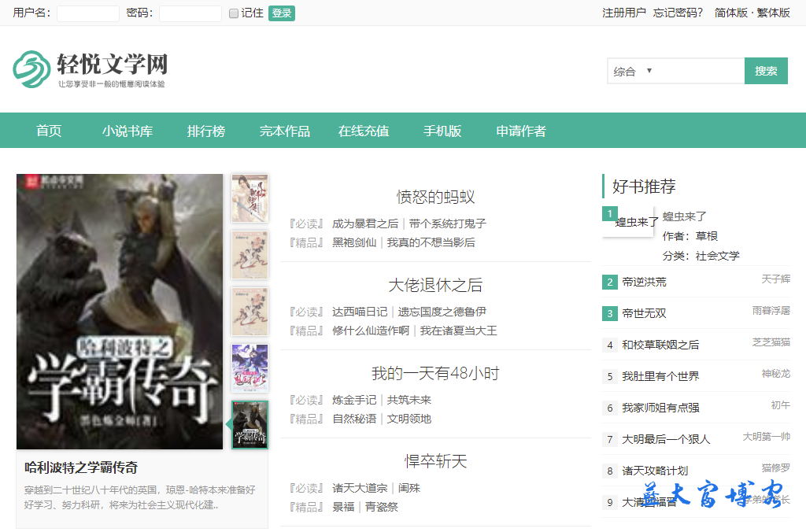Open the 综合 search category dropdown
The image size is (806, 532).
633,71
